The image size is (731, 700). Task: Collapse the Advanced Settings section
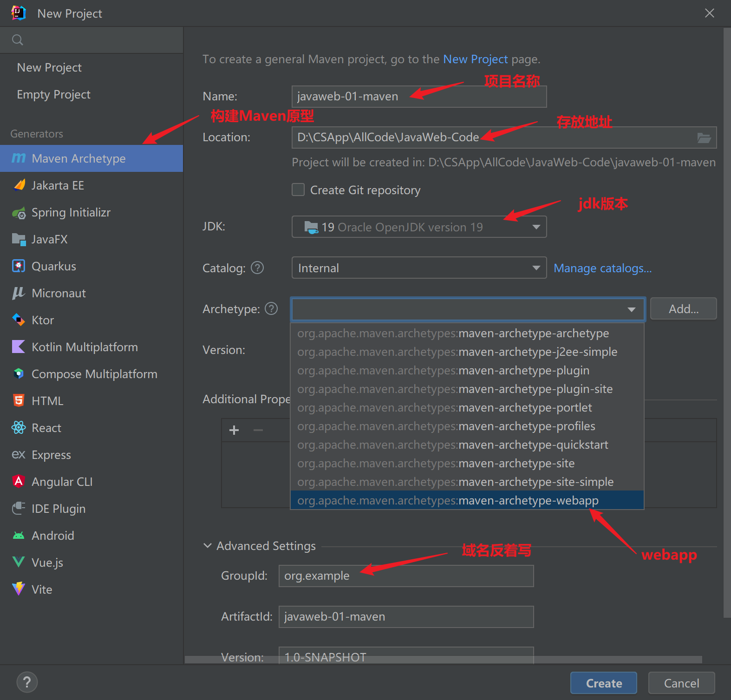[208, 546]
